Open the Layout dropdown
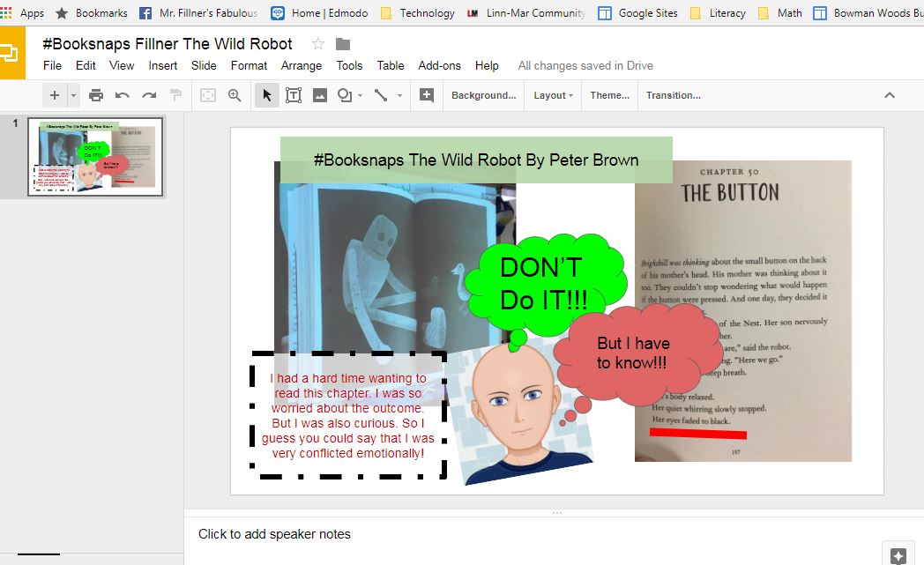This screenshot has height=565, width=924. click(x=554, y=95)
